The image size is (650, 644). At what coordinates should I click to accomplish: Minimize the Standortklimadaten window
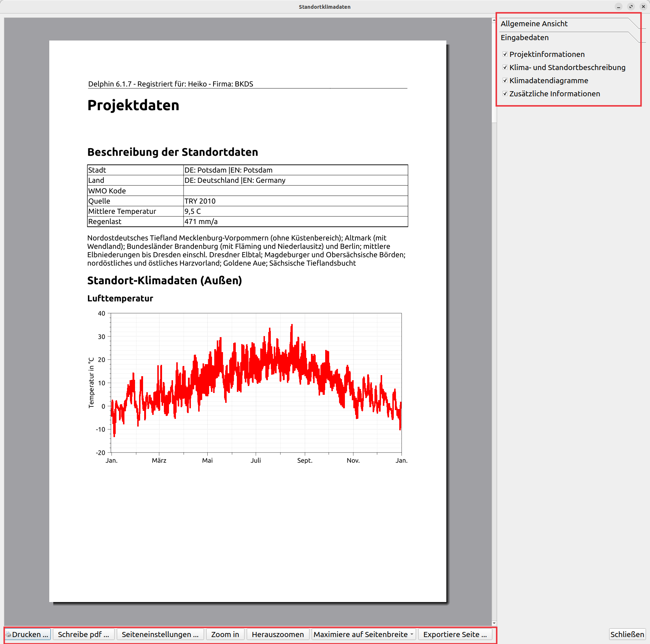[619, 7]
